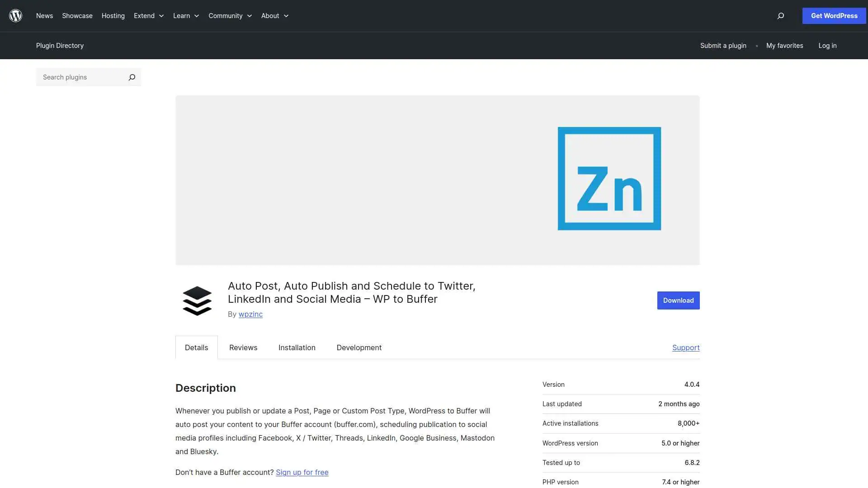The image size is (868, 488).
Task: Follow the Sign up for free link
Action: (302, 472)
